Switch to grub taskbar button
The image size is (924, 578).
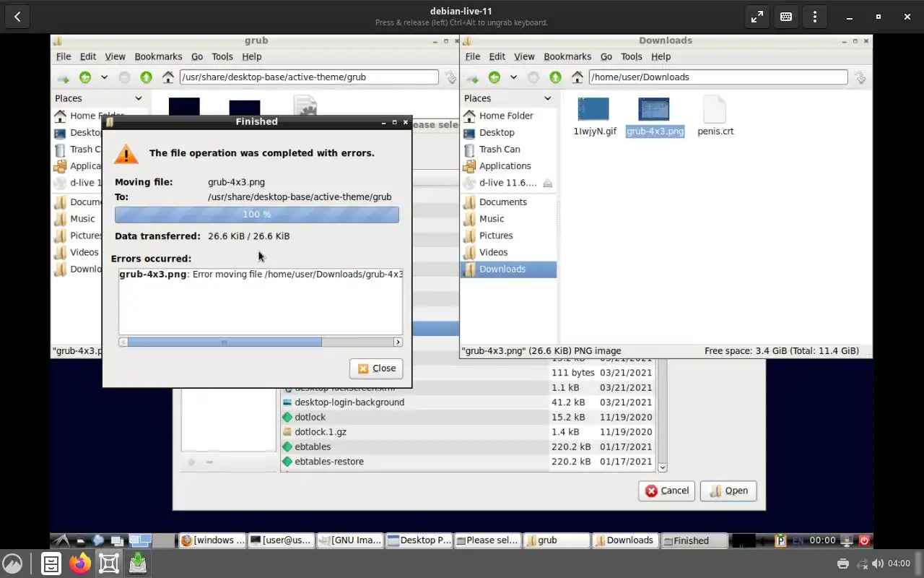(x=556, y=540)
